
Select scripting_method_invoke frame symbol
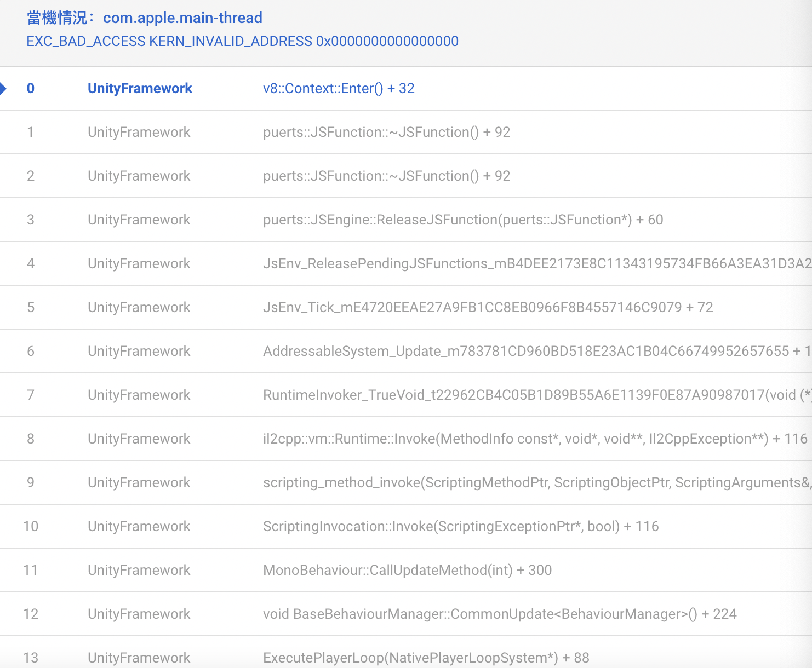(537, 482)
